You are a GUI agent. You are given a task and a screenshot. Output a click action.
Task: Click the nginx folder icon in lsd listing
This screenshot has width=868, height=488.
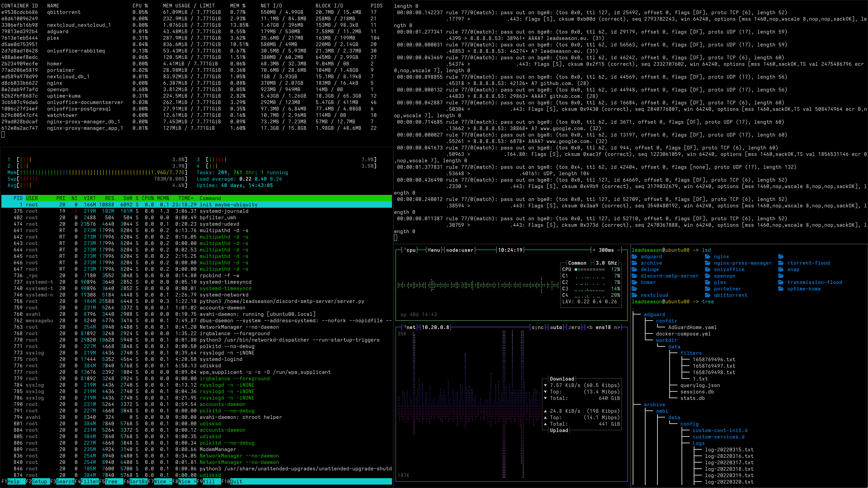708,257
